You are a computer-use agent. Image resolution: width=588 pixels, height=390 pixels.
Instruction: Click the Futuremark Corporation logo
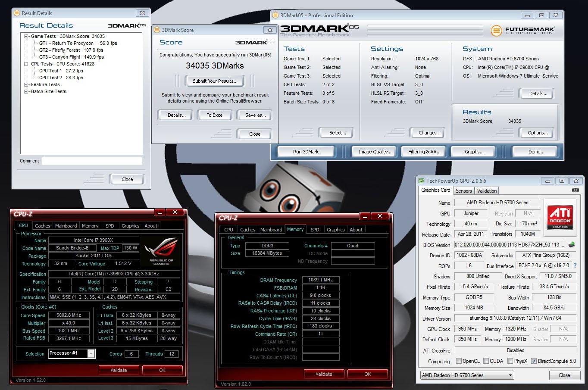click(523, 31)
